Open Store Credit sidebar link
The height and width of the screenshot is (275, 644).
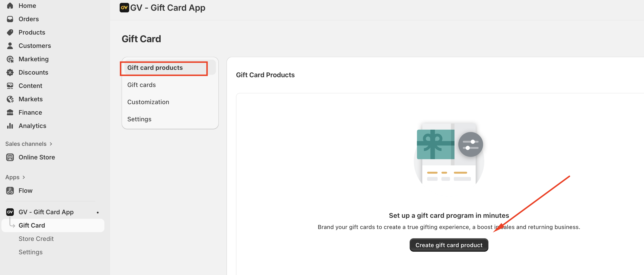click(x=36, y=239)
